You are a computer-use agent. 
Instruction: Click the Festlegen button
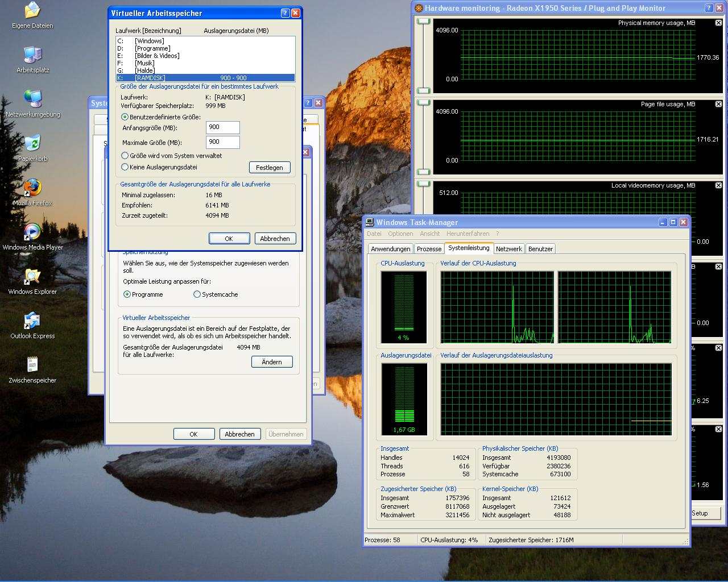click(270, 167)
